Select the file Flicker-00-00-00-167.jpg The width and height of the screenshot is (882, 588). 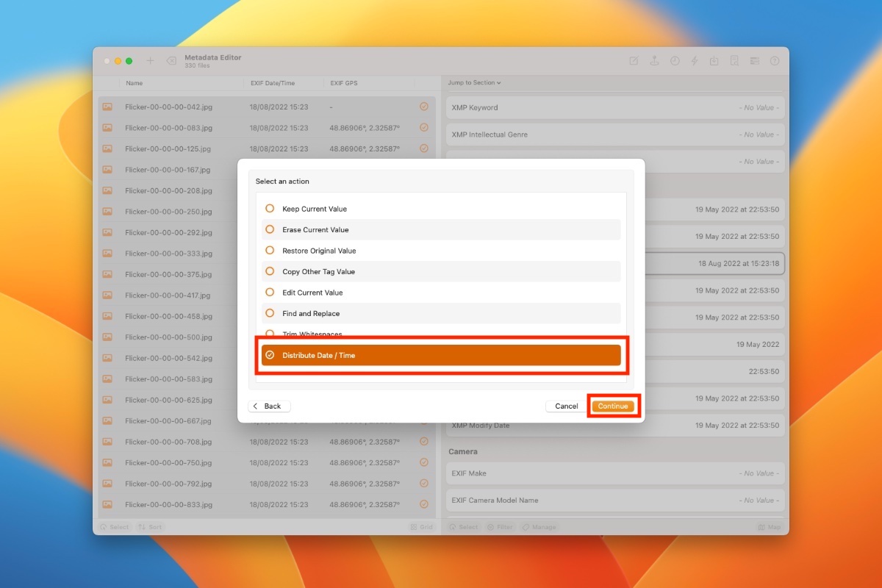(168, 170)
